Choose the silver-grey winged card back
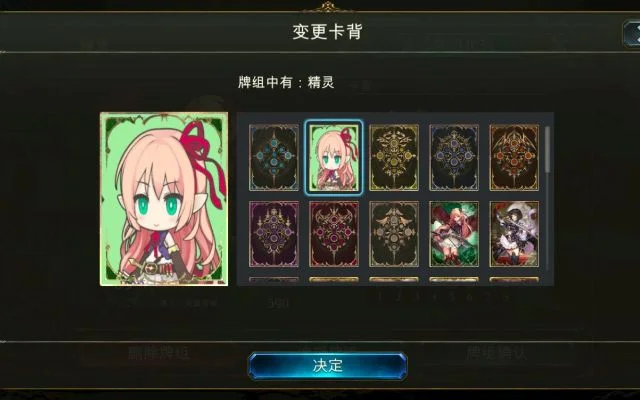Viewport: 640px width, 400px height. click(394, 234)
